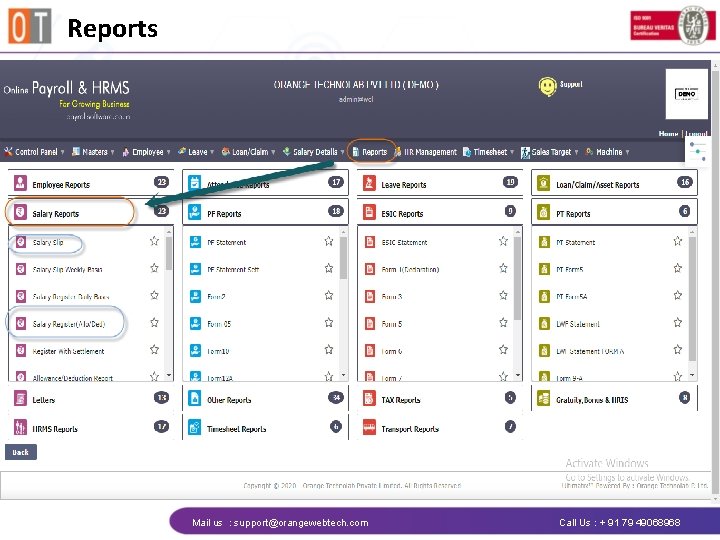Click the PT Statement row icon
This screenshot has width=720, height=540.
(544, 242)
